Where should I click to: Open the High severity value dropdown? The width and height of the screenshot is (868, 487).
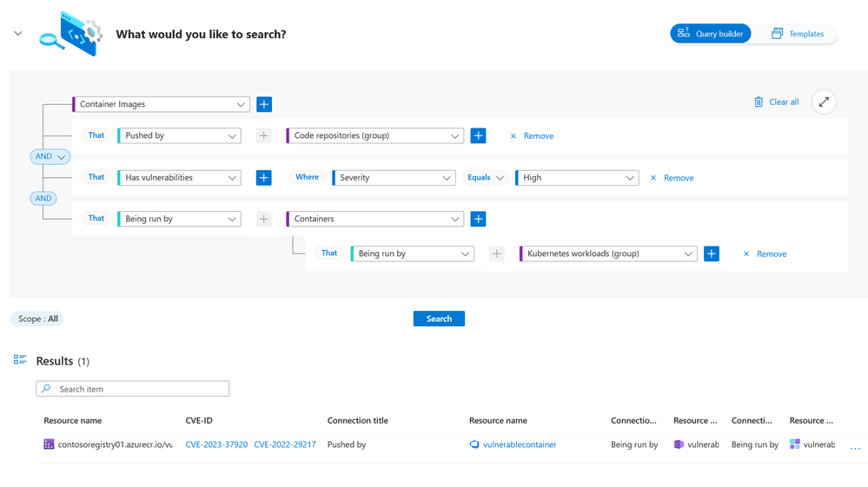coord(577,177)
